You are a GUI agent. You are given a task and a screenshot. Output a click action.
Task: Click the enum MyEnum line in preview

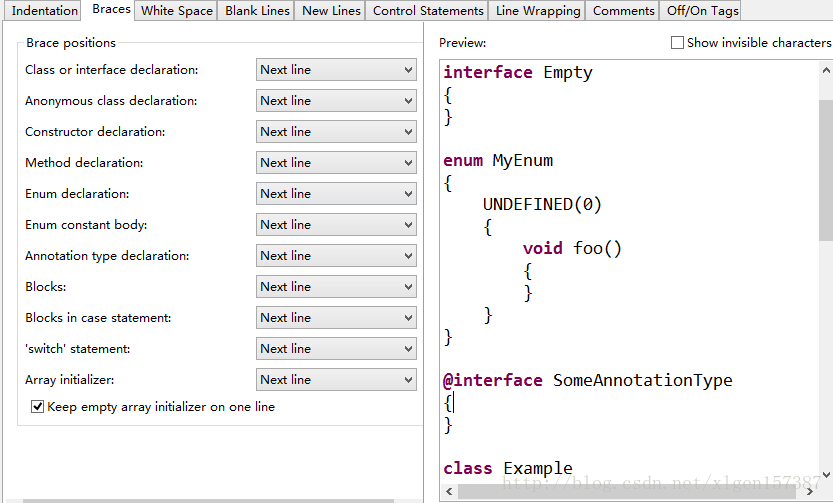point(498,161)
